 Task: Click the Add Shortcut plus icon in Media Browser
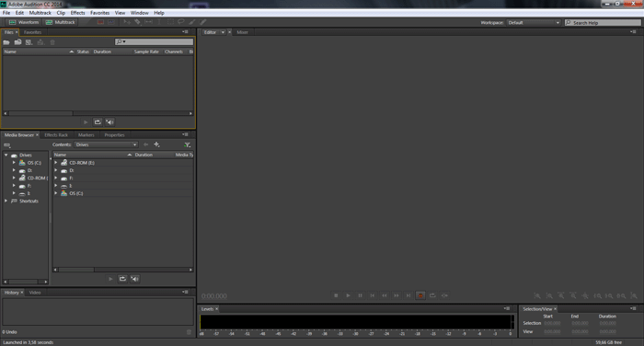(x=156, y=144)
